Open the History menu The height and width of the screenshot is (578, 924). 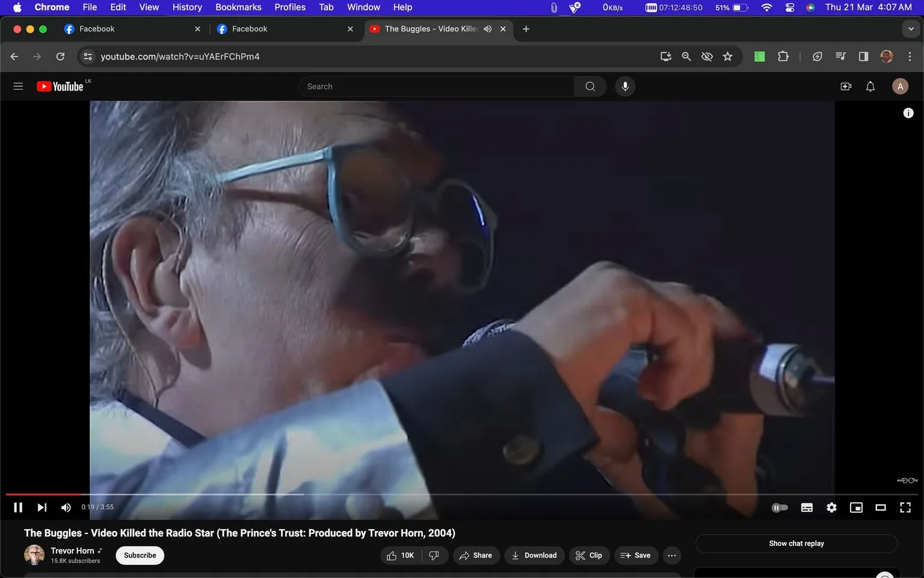tap(187, 7)
